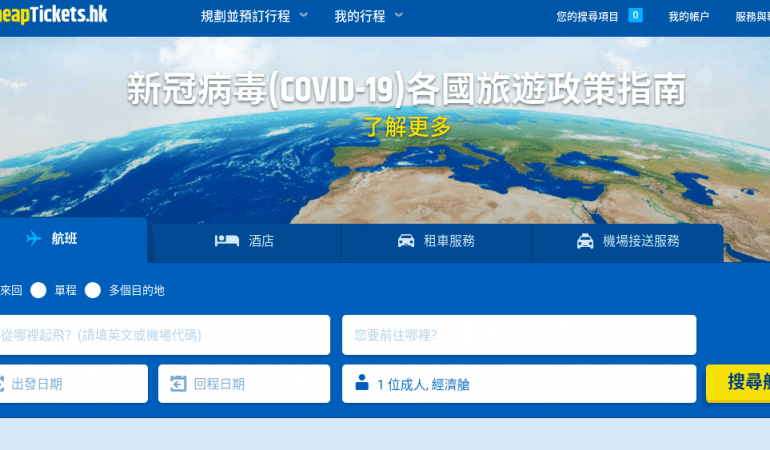Open the 了解更多 learn more link
This screenshot has height=450, width=770.
[x=407, y=127]
